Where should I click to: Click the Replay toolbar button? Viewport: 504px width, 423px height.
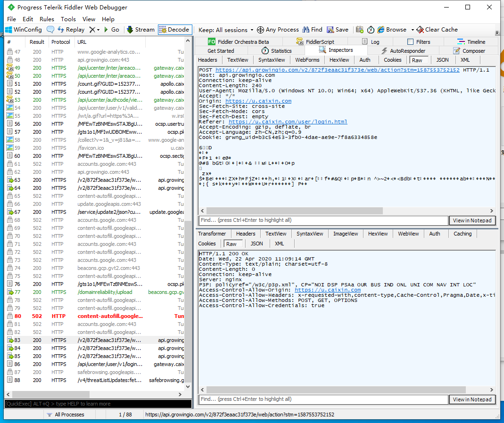tap(71, 30)
